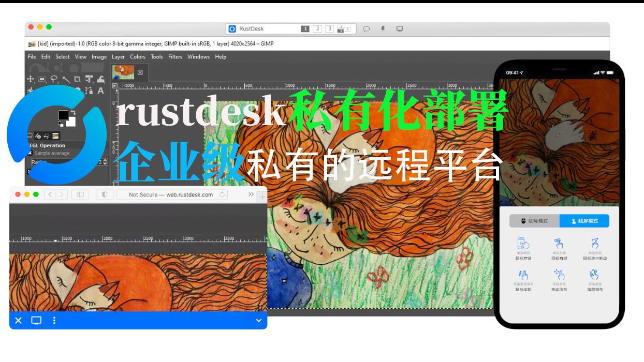Expand hidden Safari toolbar items with double chevron
The image size is (644, 362).
[x=251, y=195]
